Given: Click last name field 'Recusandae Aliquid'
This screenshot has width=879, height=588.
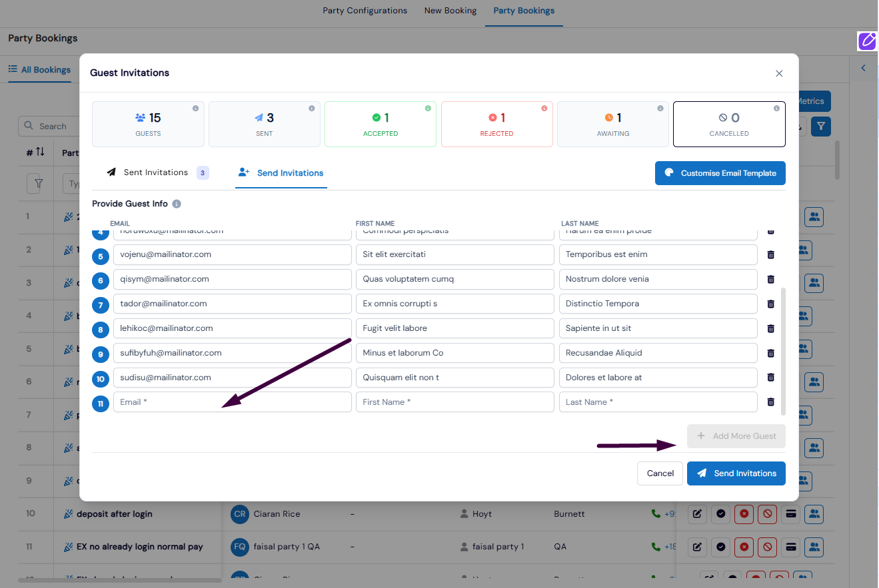Looking at the screenshot, I should (x=658, y=353).
